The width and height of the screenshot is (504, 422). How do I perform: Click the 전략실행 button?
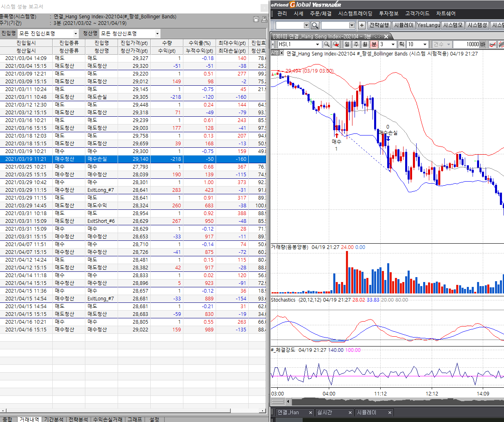point(379,25)
